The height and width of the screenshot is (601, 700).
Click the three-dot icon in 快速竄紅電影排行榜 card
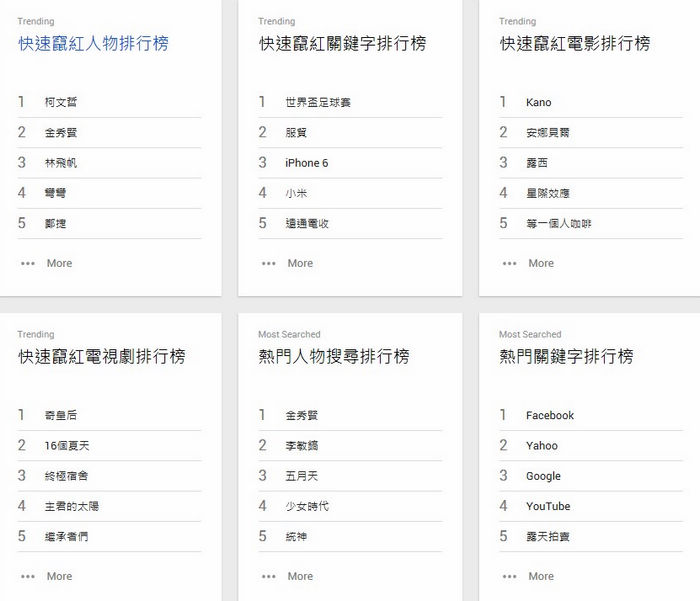pyautogui.click(x=509, y=264)
